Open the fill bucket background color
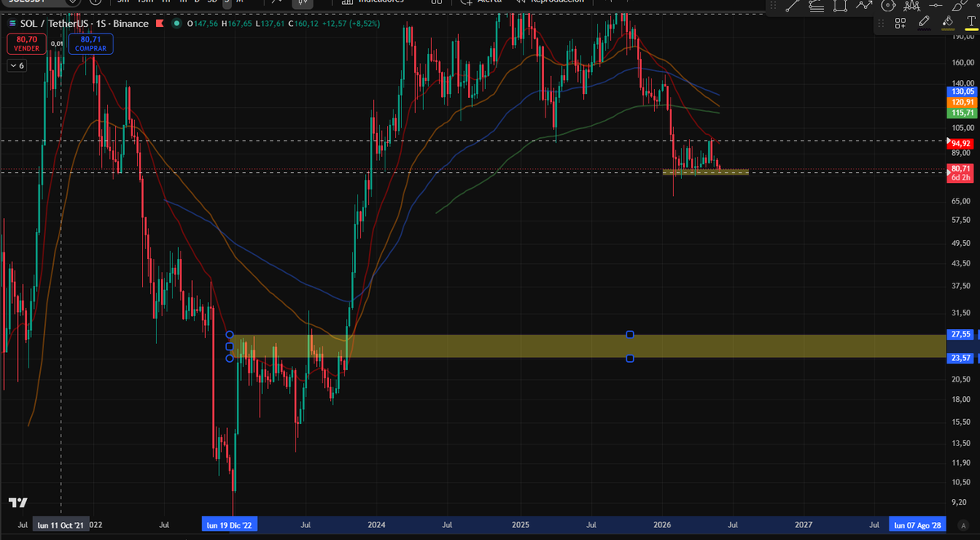Viewport: 980px width, 540px height. [948, 23]
